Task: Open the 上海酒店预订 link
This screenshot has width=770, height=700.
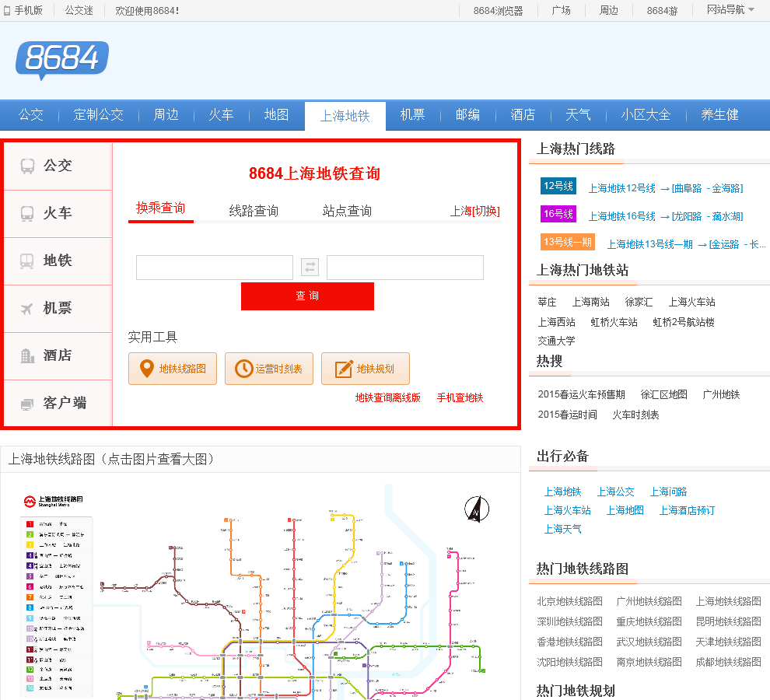Action: click(687, 510)
